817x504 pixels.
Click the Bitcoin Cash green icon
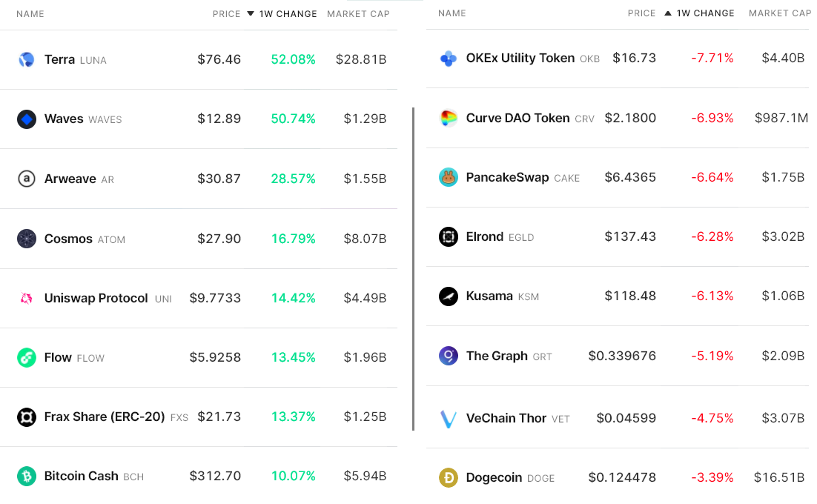(27, 476)
